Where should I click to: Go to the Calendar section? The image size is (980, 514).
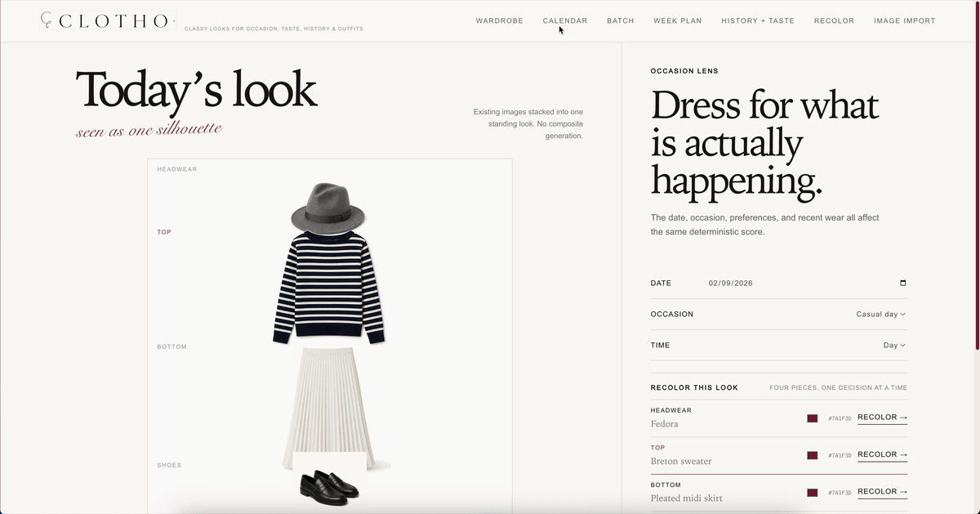(x=565, y=20)
